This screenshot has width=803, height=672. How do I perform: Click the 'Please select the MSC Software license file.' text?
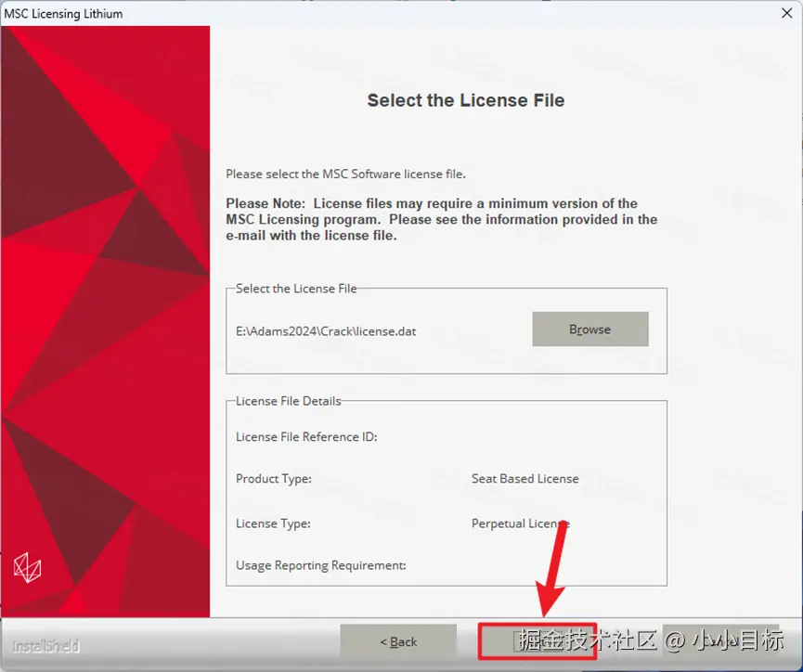click(x=345, y=174)
